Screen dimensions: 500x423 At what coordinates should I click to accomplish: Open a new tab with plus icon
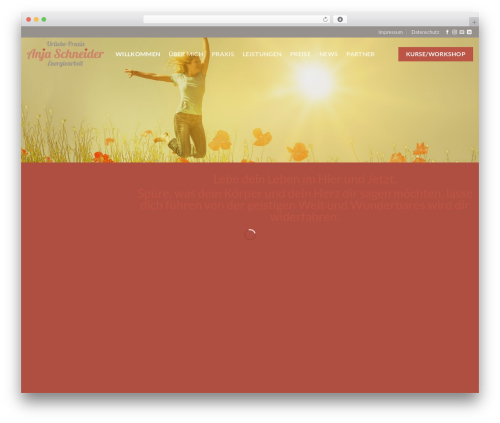474,22
